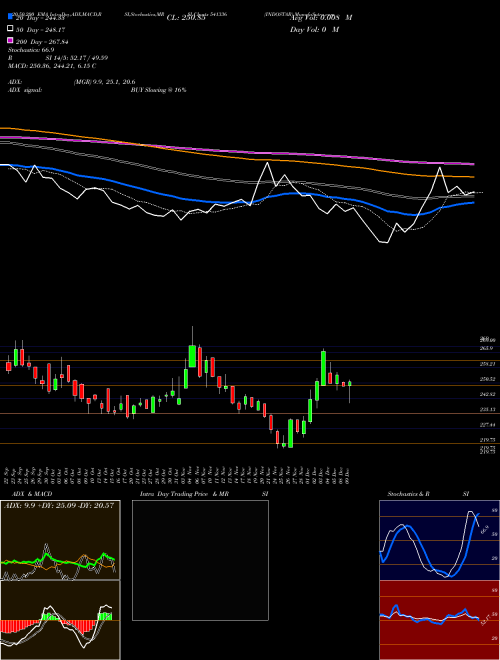Click the empty intraday trading price panel
This screenshot has height=660, width=500.
200,560
